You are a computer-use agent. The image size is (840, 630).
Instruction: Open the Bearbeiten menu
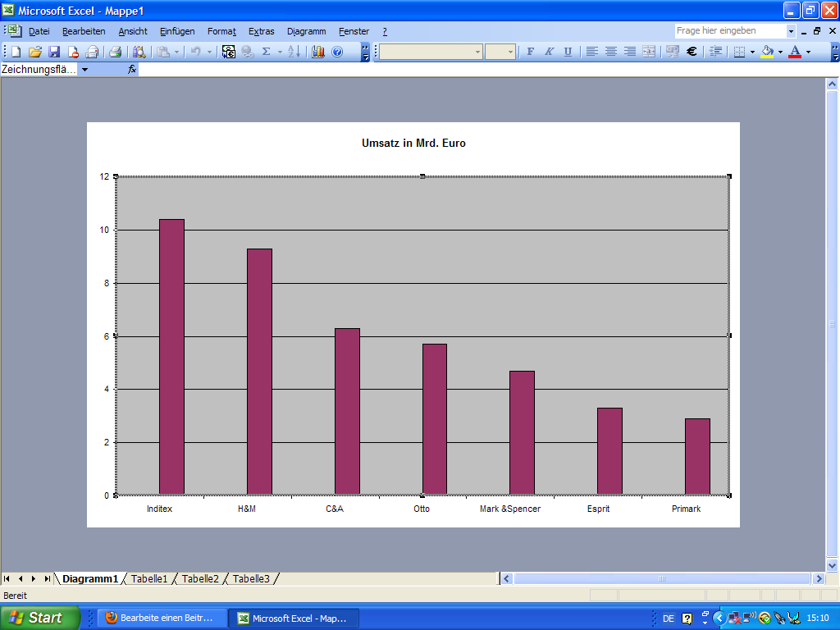pos(84,31)
